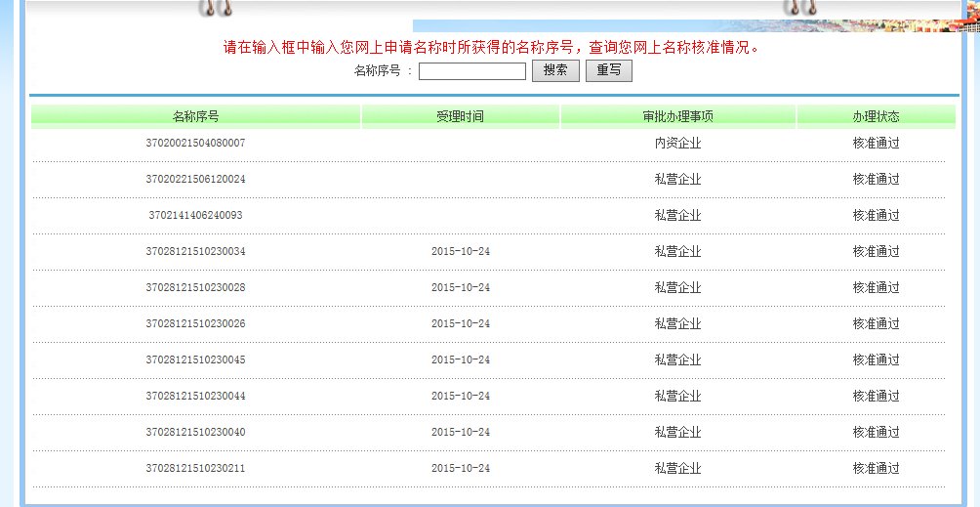This screenshot has height=507, width=980.
Task: Click the 受理时间 column header
Action: pyautogui.click(x=460, y=116)
